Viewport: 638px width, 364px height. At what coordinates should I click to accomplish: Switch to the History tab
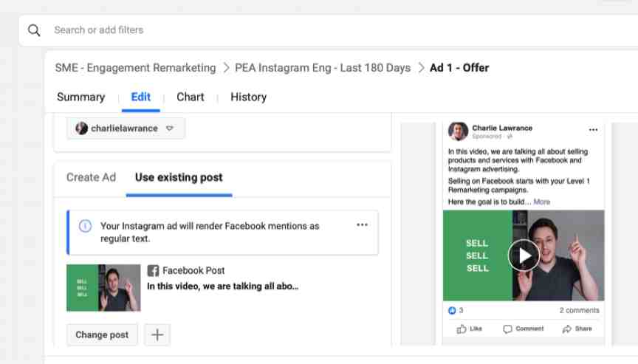[249, 97]
